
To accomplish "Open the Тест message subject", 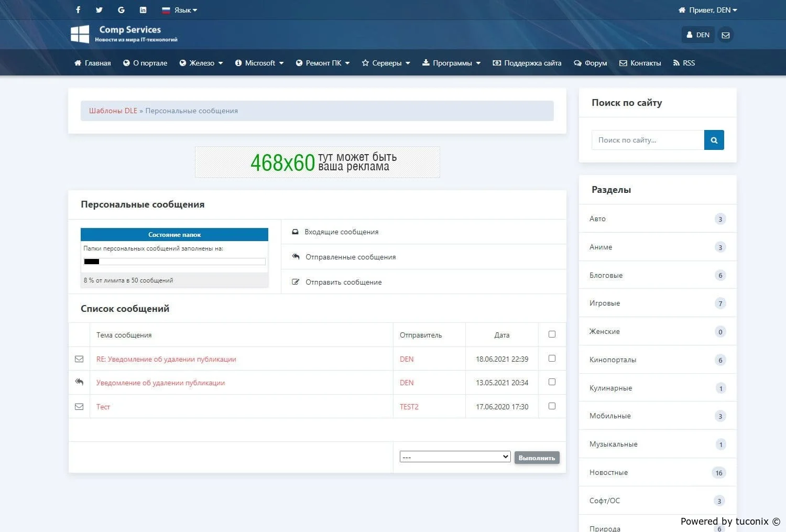I will tap(103, 407).
